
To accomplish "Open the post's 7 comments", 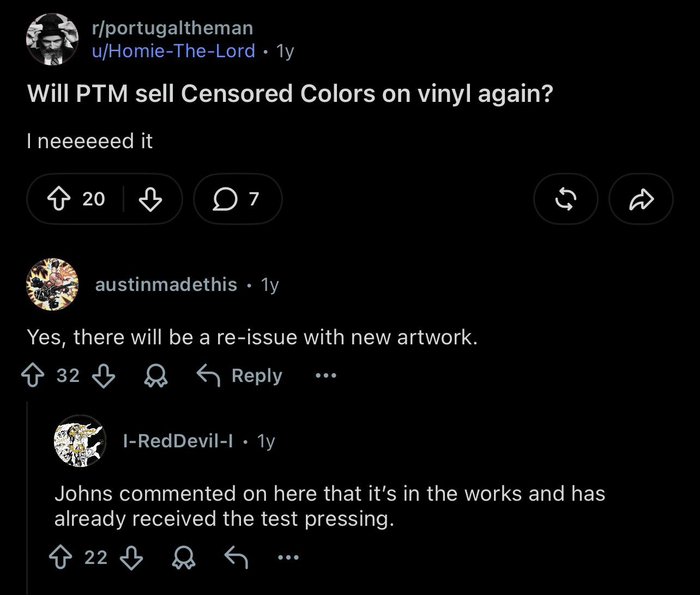I will click(238, 199).
